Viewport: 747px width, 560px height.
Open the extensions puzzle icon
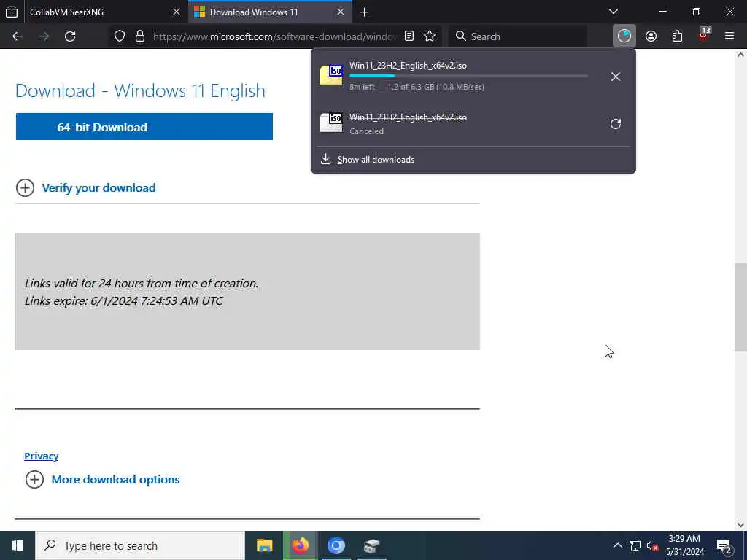pos(677,36)
